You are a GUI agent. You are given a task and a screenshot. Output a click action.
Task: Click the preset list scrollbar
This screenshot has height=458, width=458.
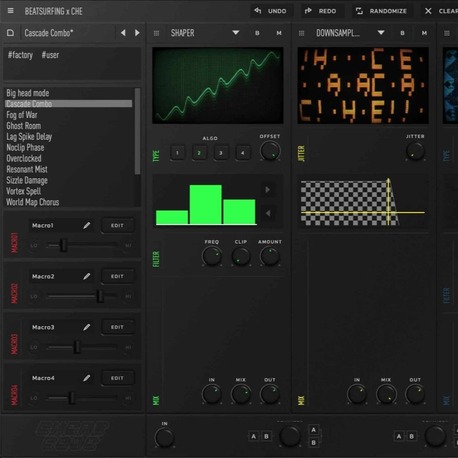point(137,131)
